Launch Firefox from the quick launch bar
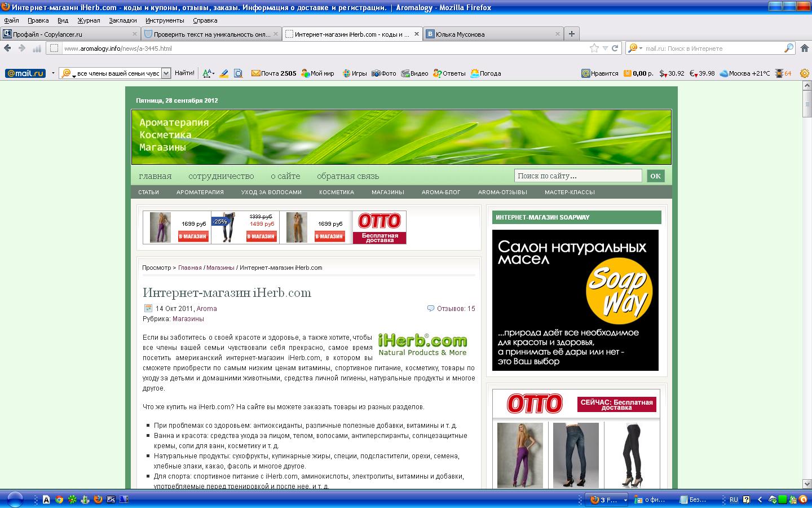 (x=98, y=500)
